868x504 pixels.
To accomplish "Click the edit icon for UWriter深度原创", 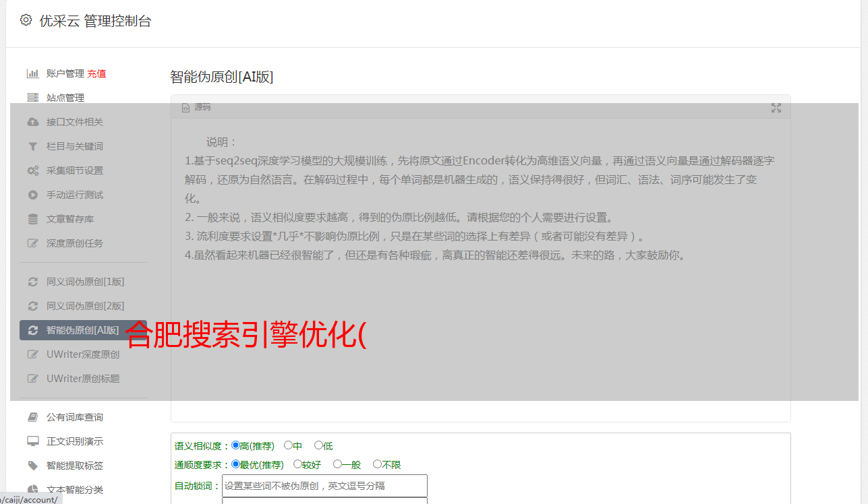I will 32,354.
